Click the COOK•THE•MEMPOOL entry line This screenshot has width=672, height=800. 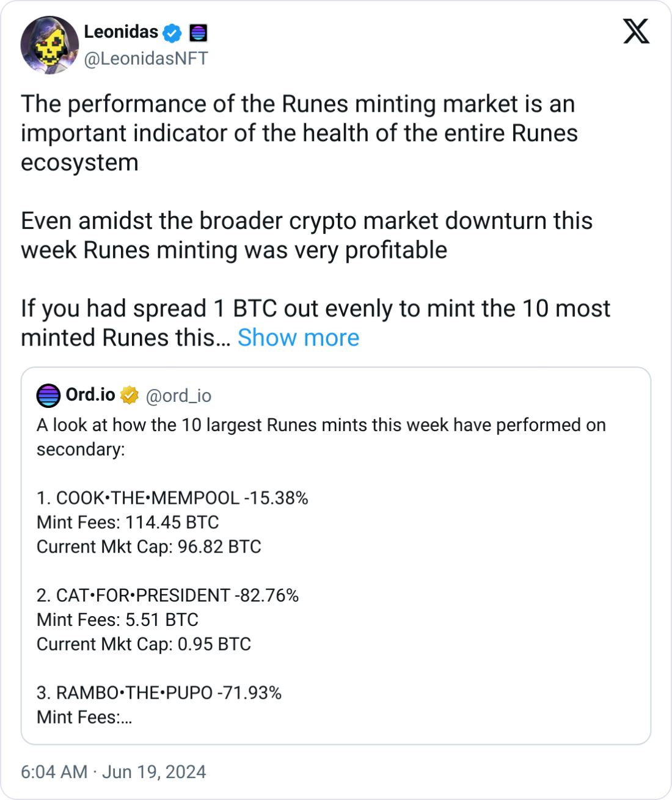(172, 498)
